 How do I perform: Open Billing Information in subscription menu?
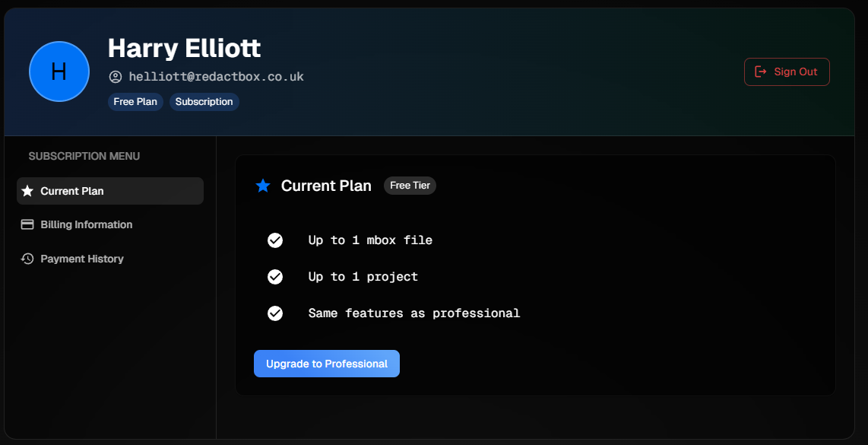pos(110,224)
